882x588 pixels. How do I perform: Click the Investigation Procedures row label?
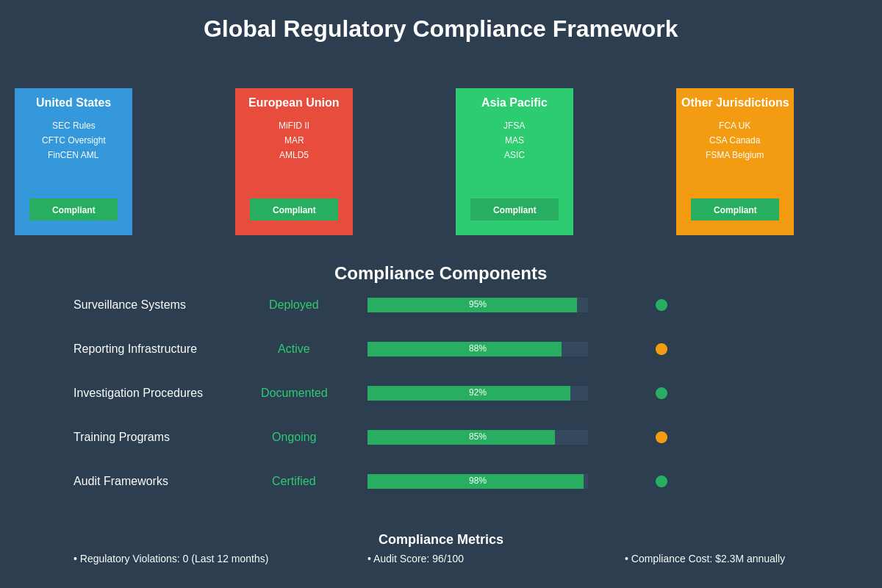pyautogui.click(x=138, y=393)
